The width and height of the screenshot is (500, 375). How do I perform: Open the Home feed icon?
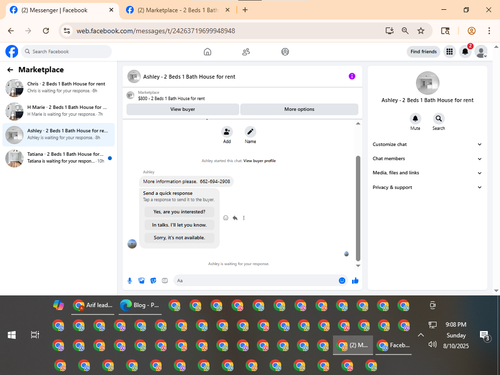point(207,52)
